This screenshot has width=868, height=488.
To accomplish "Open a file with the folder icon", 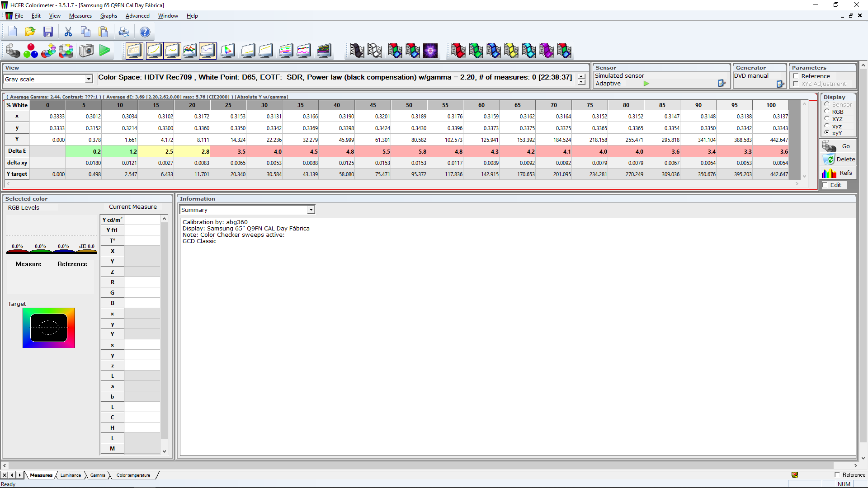I will pyautogui.click(x=30, y=32).
